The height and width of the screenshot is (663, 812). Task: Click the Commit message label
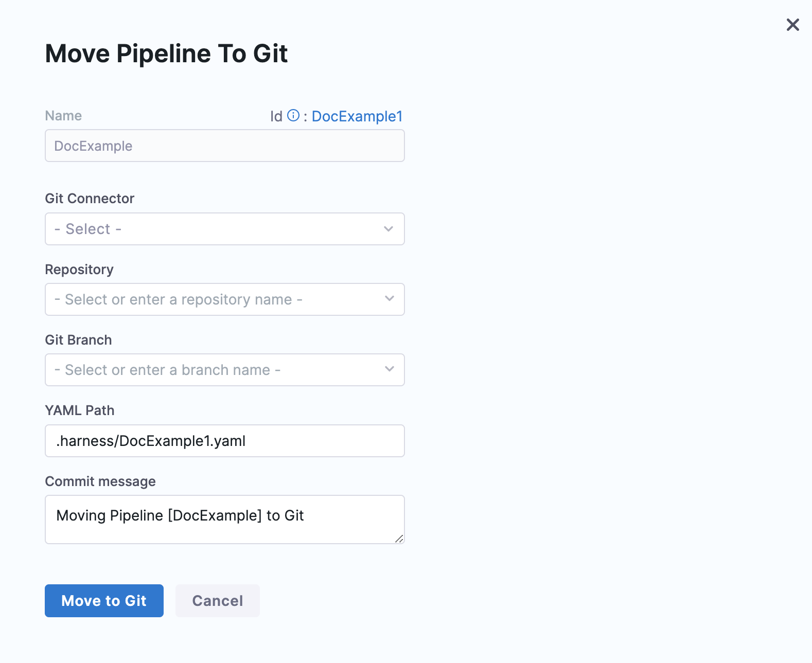pyautogui.click(x=100, y=481)
